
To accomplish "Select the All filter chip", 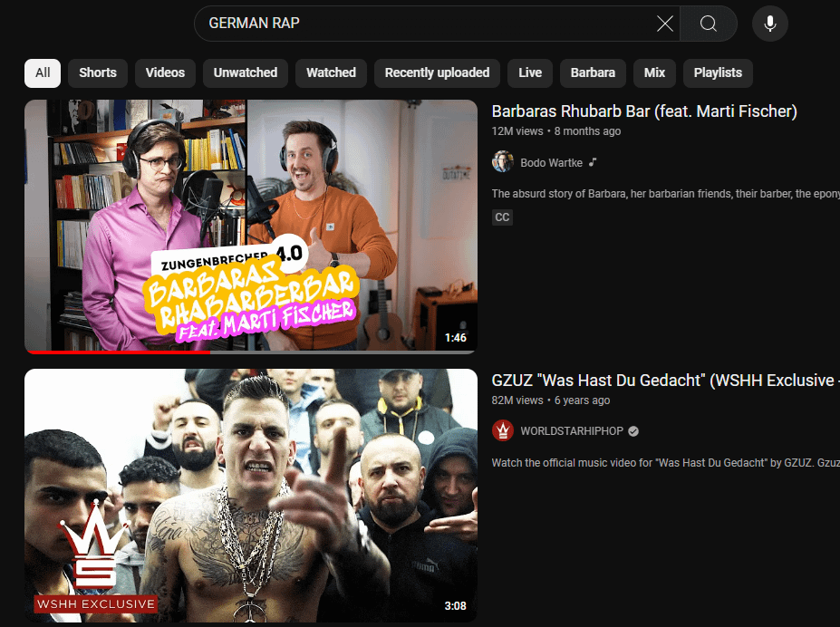I will 43,72.
